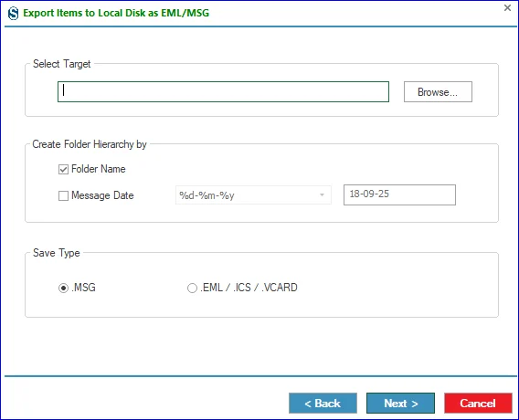The width and height of the screenshot is (519, 420).
Task: Uncheck the Folder Name checkbox
Action: [x=63, y=169]
